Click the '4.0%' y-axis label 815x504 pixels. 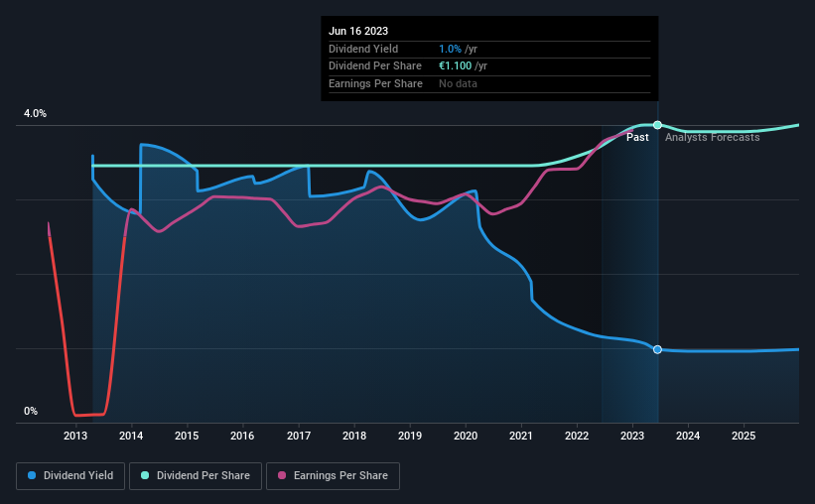pyautogui.click(x=36, y=114)
